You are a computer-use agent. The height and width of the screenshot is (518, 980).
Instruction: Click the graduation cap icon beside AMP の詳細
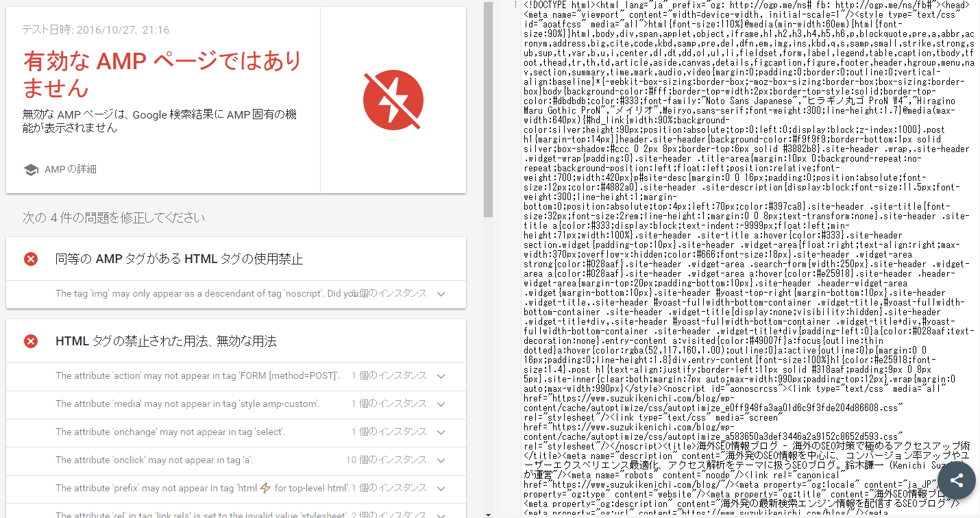tap(30, 169)
